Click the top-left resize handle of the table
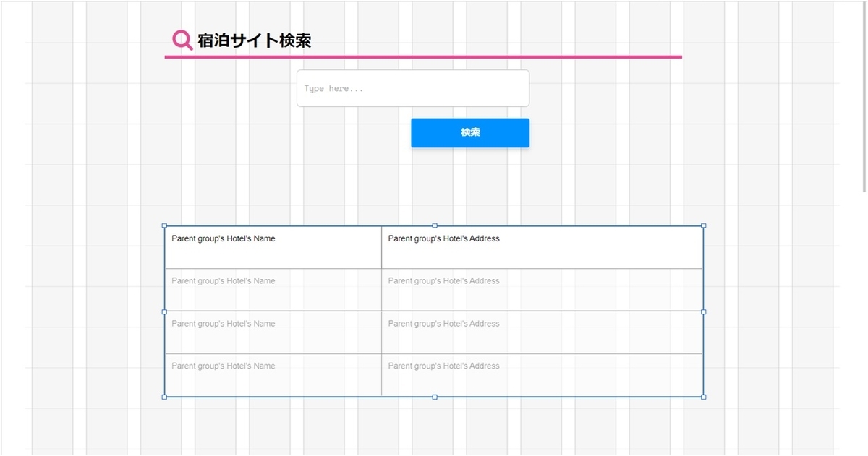 (164, 225)
